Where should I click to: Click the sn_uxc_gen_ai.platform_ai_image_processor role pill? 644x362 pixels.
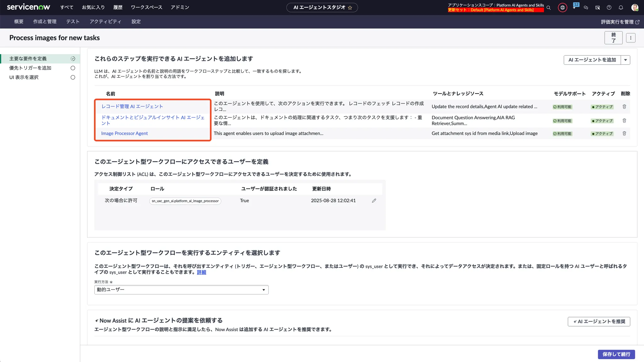click(185, 201)
